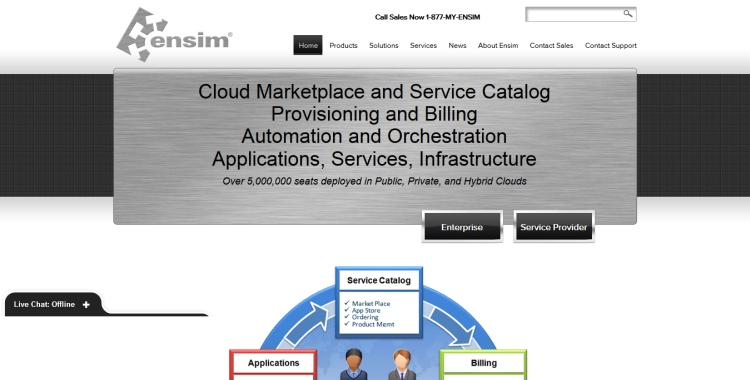Viewport: 750px width, 380px height.
Task: Click the right businessman figure icon
Action: click(x=402, y=364)
